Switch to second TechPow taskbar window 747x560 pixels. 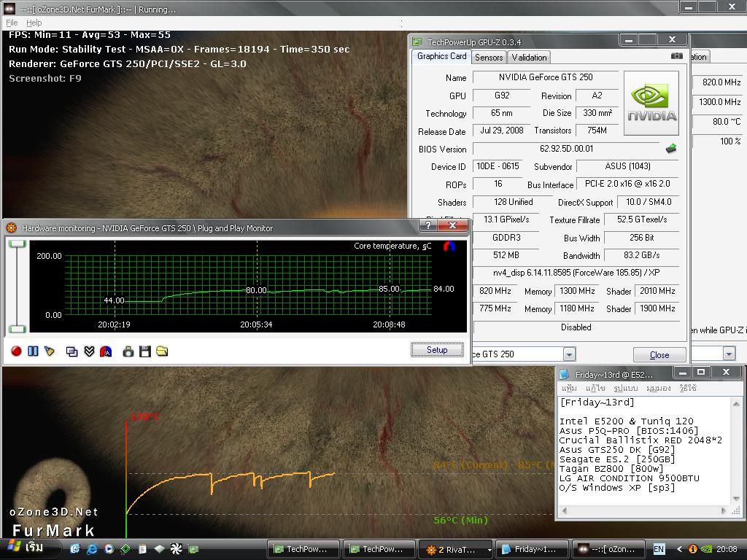pyautogui.click(x=379, y=549)
